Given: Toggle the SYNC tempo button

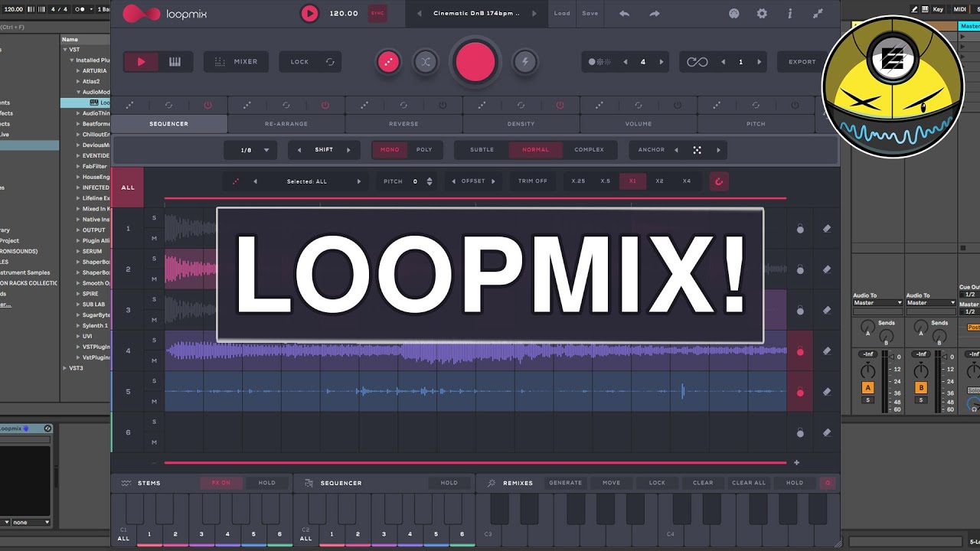Looking at the screenshot, I should coord(377,13).
